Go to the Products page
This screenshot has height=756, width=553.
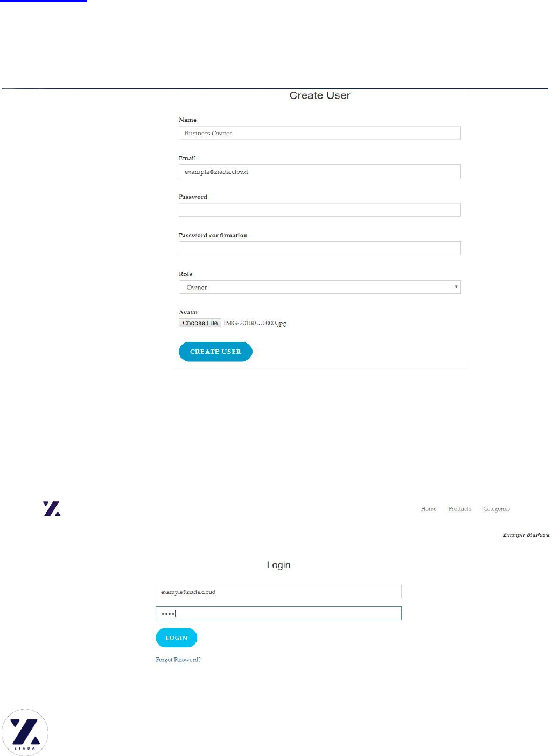tap(459, 509)
